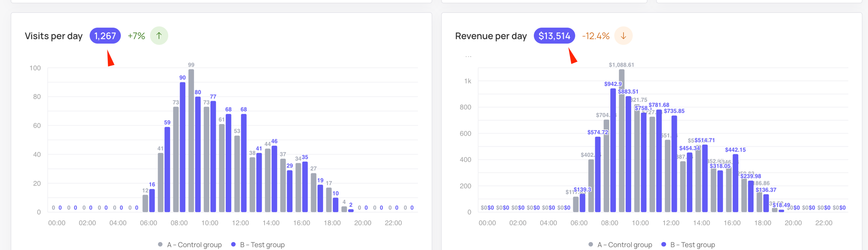The width and height of the screenshot is (868, 250).
Task: Click the purple bar labeled $442.15
Action: (735, 183)
